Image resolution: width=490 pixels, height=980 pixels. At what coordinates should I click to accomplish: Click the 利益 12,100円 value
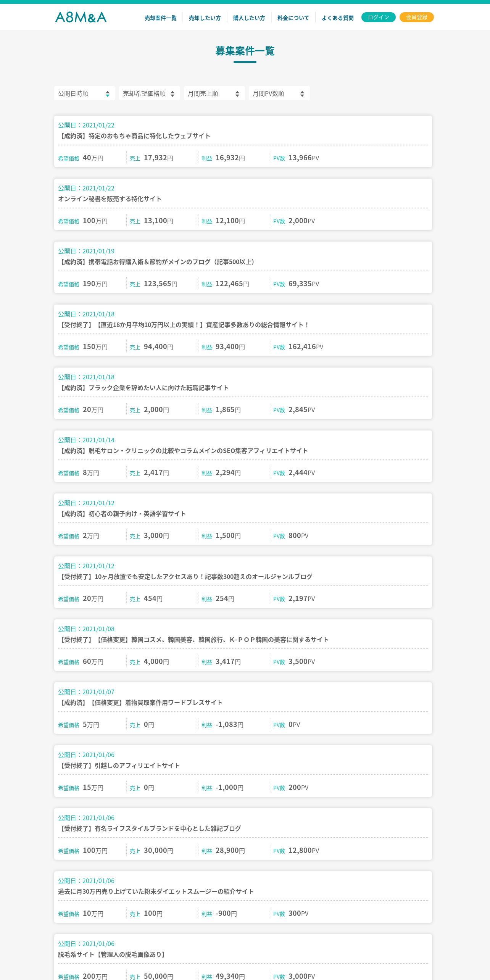tap(230, 221)
